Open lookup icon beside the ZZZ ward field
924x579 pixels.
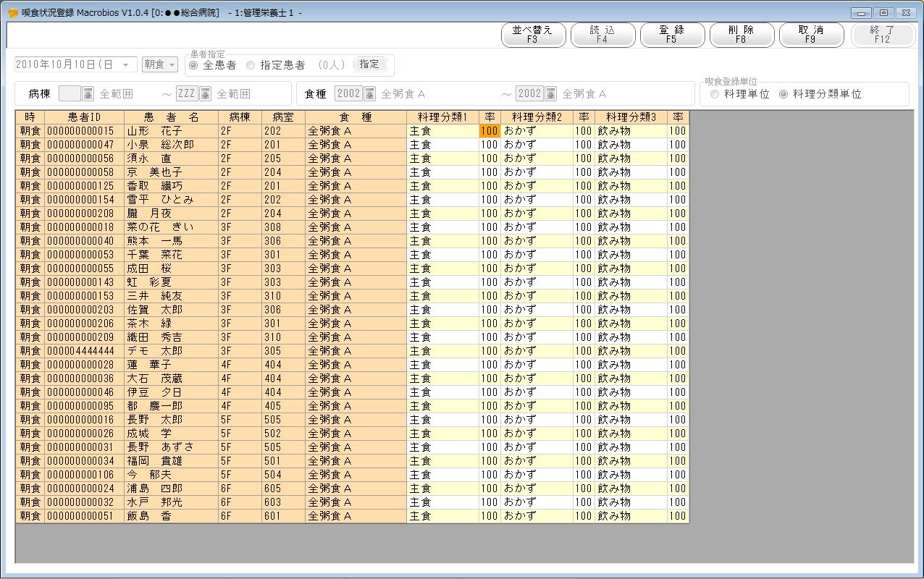(205, 93)
